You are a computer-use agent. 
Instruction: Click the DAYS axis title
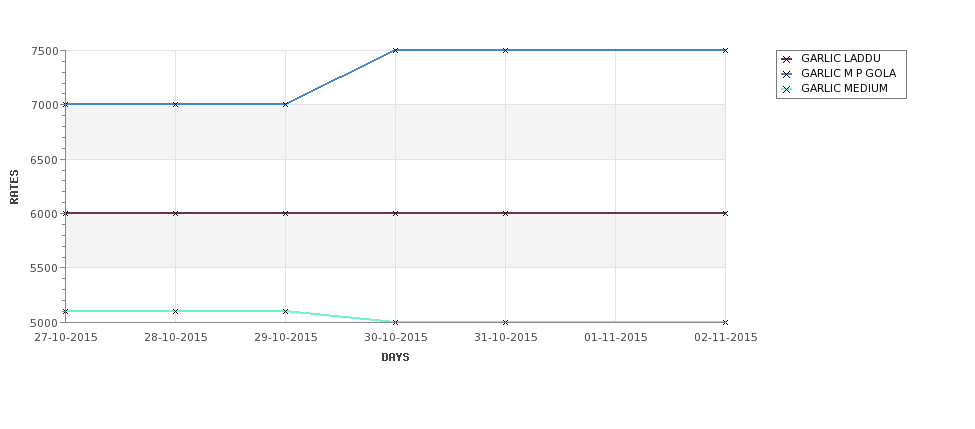(x=395, y=358)
